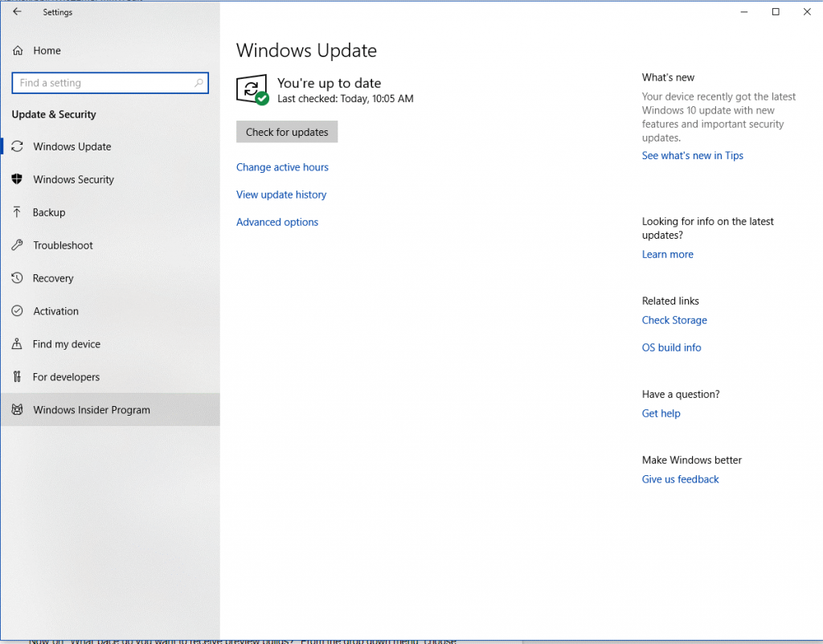This screenshot has width=823, height=644.
Task: Click the update status icon with green check
Action: (252, 90)
